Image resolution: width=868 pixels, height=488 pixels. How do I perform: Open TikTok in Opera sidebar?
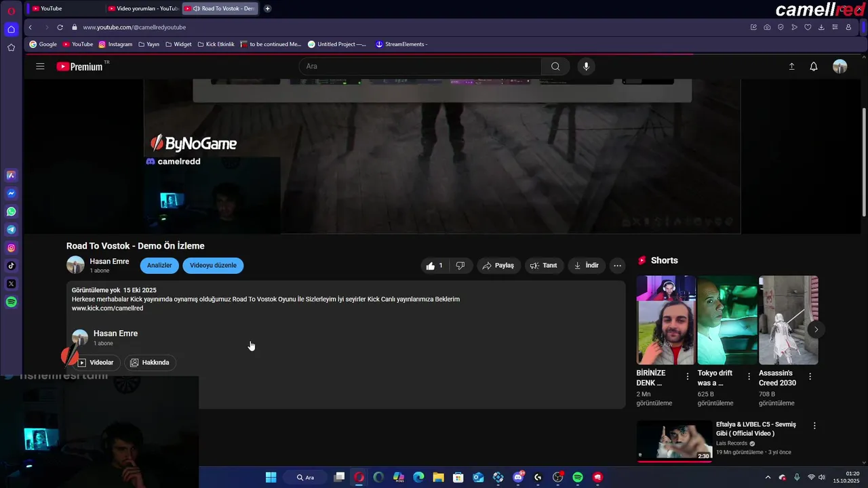[11, 266]
